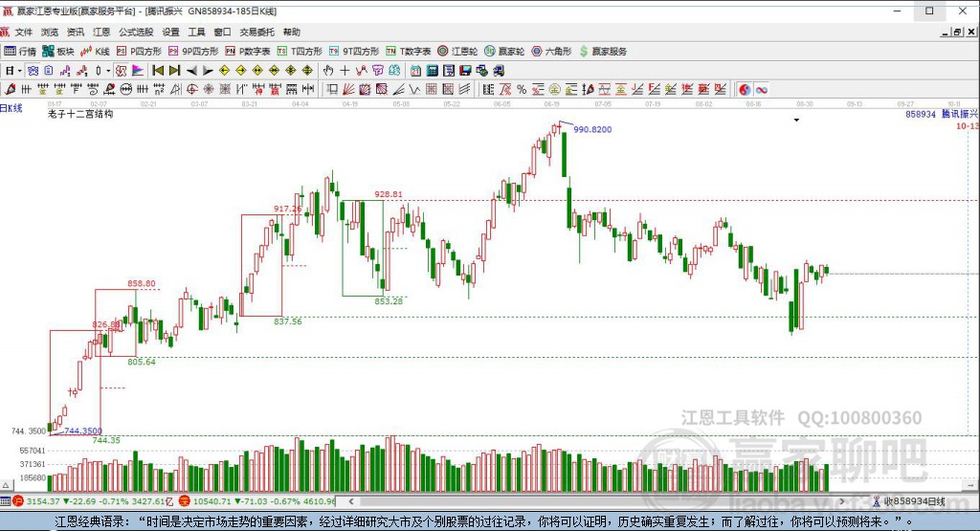Open the 交易委托 menu
Screen dimensions: 980x531
point(256,32)
